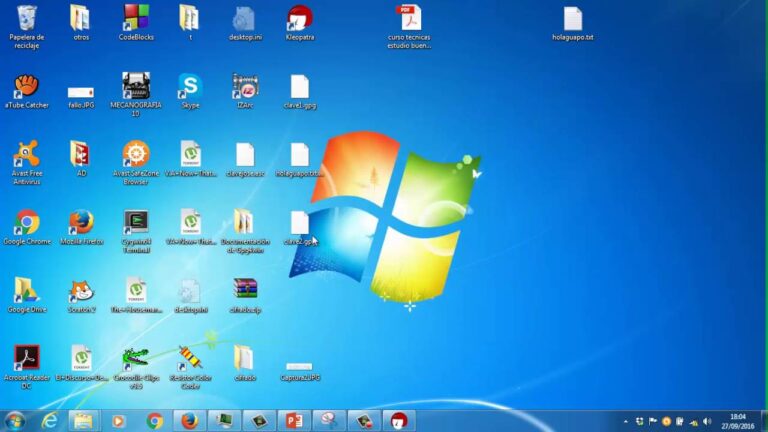Open the 'Documentación de Gpg4win' folder
The image size is (768, 432).
click(x=245, y=231)
